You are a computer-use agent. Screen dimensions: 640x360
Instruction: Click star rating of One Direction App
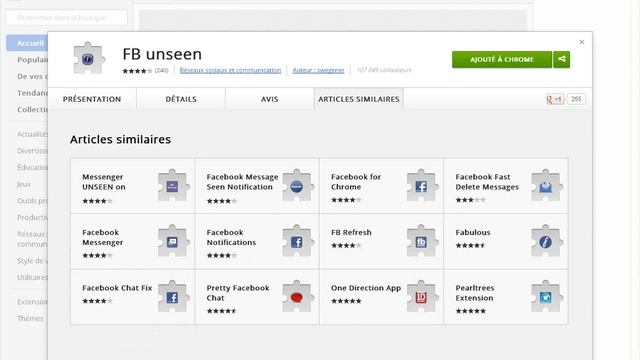346,301
